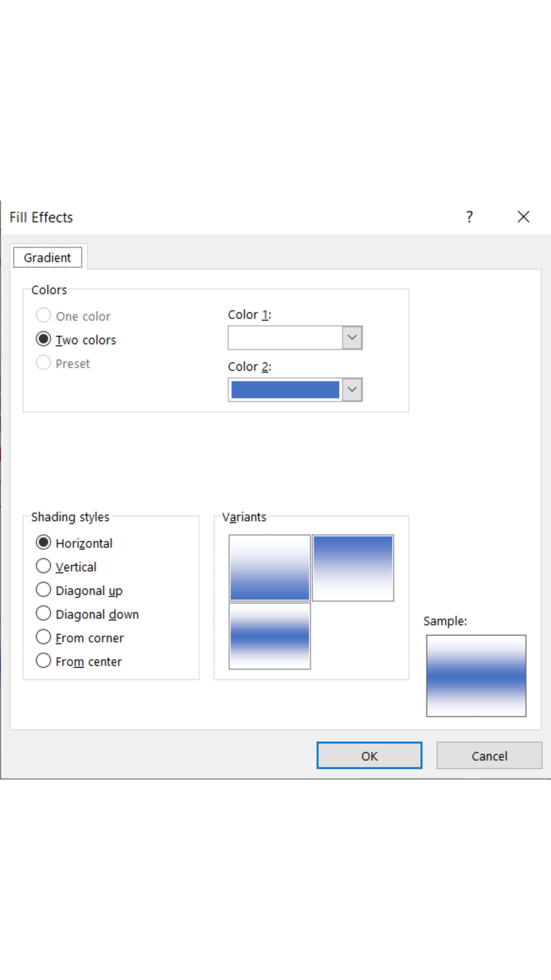Click the Sample gradient preview
The height and width of the screenshot is (980, 551).
(476, 676)
